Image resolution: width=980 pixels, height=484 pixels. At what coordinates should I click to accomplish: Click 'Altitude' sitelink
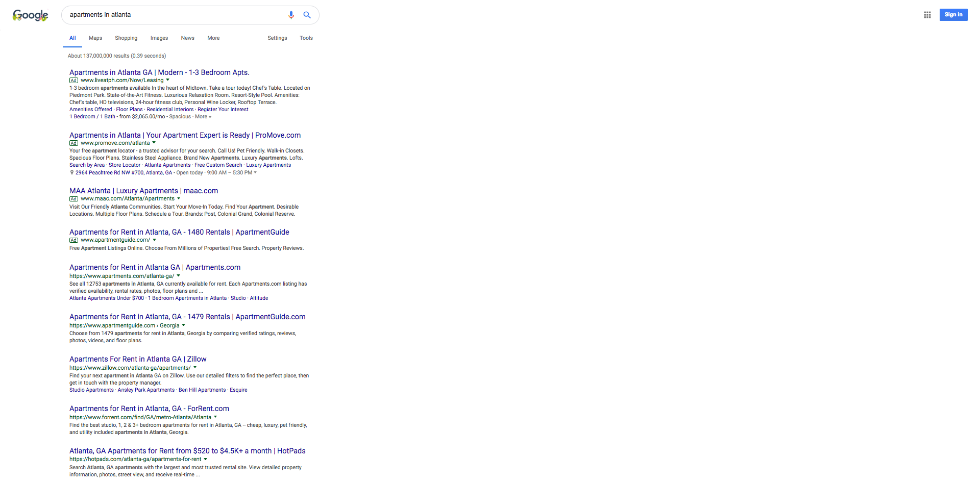coord(259,298)
